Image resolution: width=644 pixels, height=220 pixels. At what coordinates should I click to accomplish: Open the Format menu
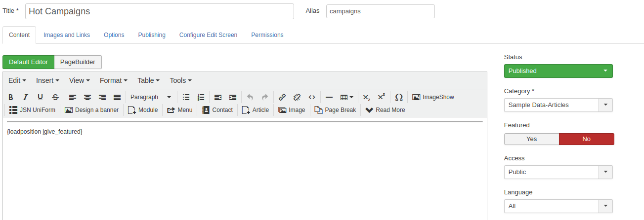pyautogui.click(x=113, y=80)
